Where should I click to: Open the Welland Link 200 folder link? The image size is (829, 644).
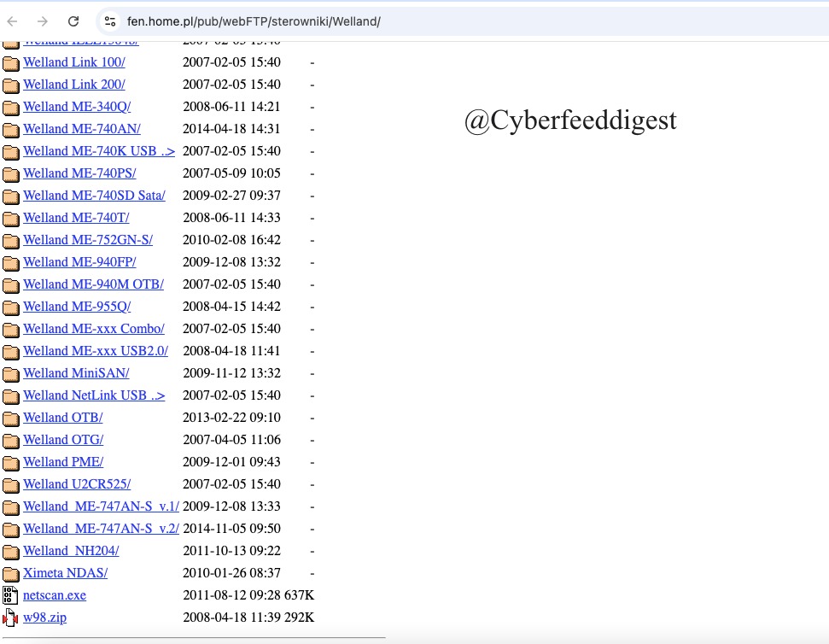pos(74,84)
